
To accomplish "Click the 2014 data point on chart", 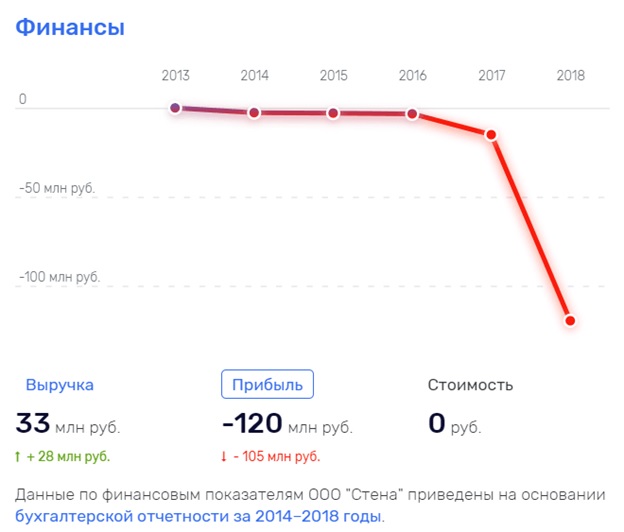I will 254,113.
